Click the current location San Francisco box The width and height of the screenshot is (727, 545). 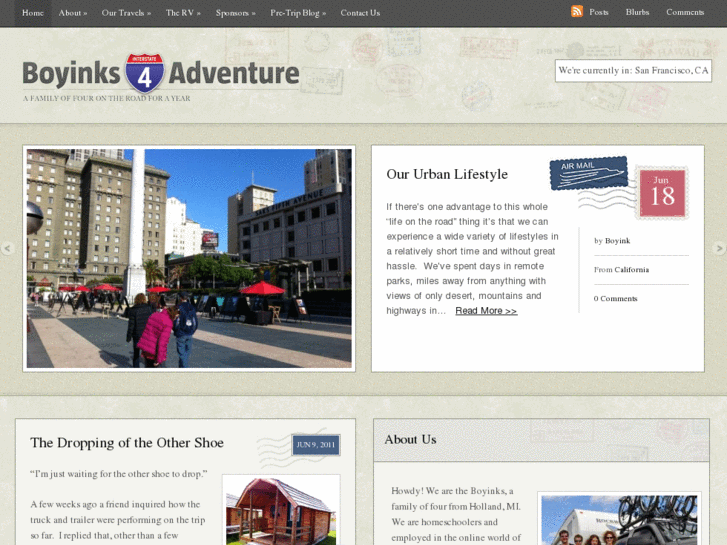[633, 71]
